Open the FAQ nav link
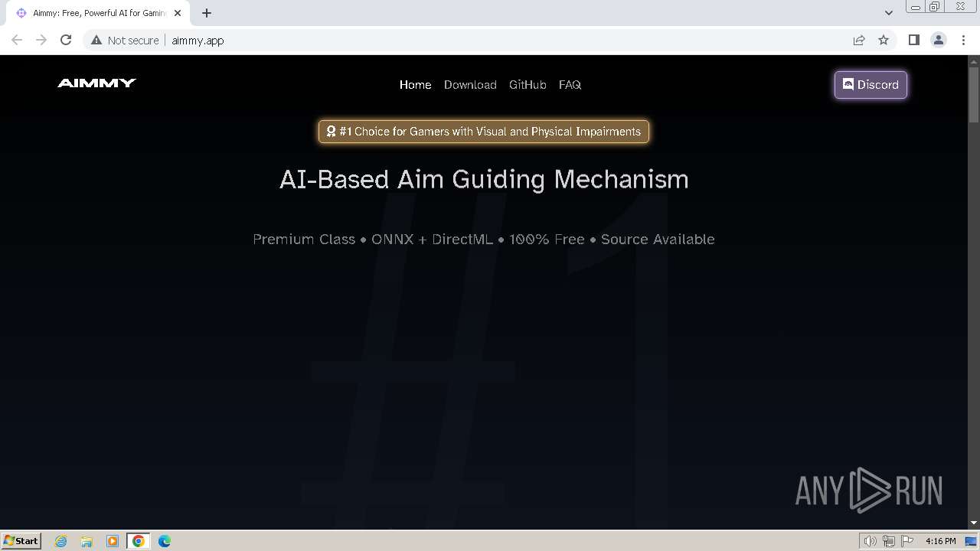 tap(570, 85)
